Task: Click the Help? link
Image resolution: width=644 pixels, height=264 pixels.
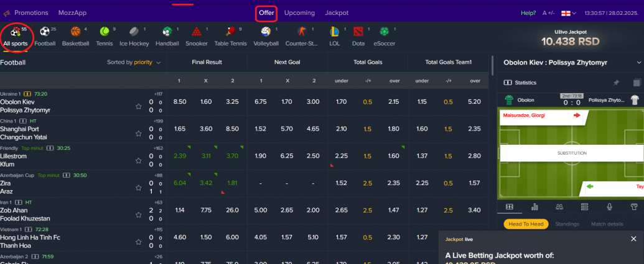Action: click(528, 13)
